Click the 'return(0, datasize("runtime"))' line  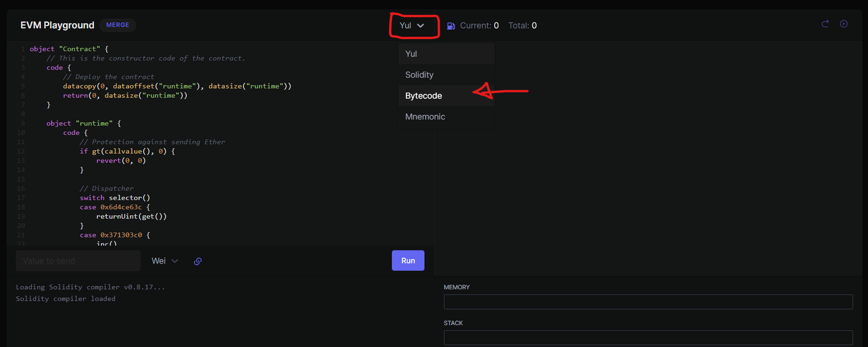(x=125, y=95)
